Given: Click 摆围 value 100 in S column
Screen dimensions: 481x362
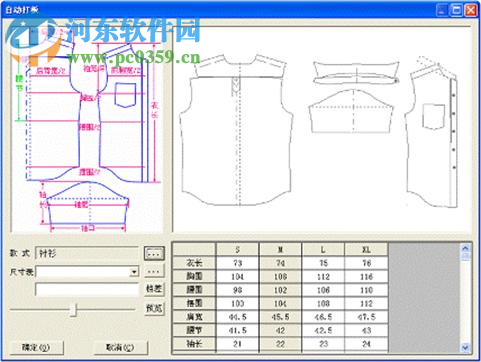Looking at the screenshot, I should [x=238, y=303].
